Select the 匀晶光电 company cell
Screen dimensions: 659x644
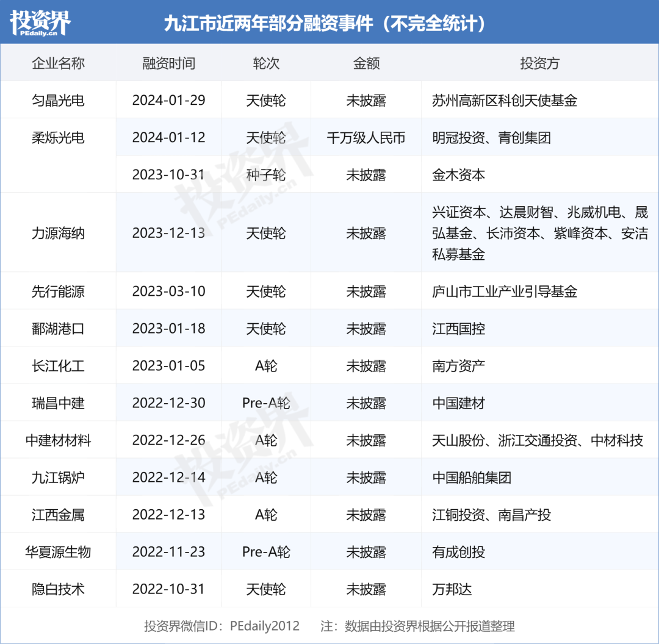tap(58, 101)
